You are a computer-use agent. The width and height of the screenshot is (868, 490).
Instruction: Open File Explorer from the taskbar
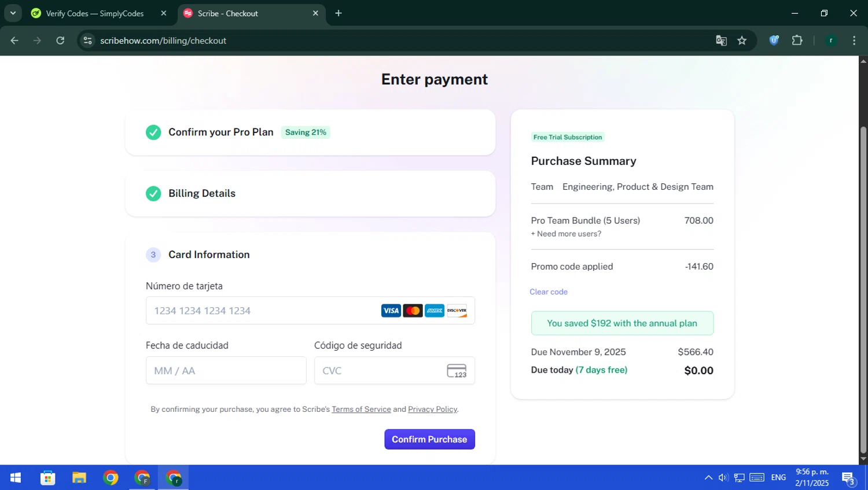(x=79, y=478)
